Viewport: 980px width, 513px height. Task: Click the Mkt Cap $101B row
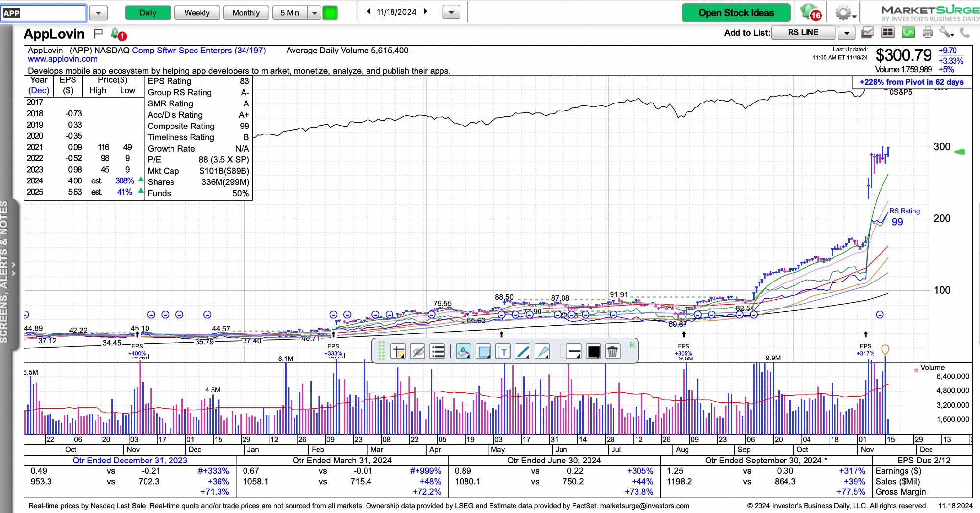[x=198, y=171]
